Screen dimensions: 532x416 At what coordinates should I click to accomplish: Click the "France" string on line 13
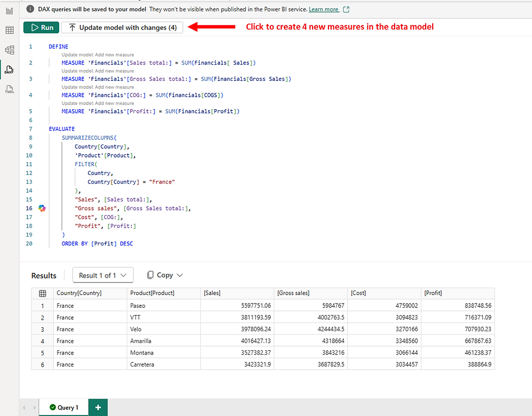pos(162,182)
